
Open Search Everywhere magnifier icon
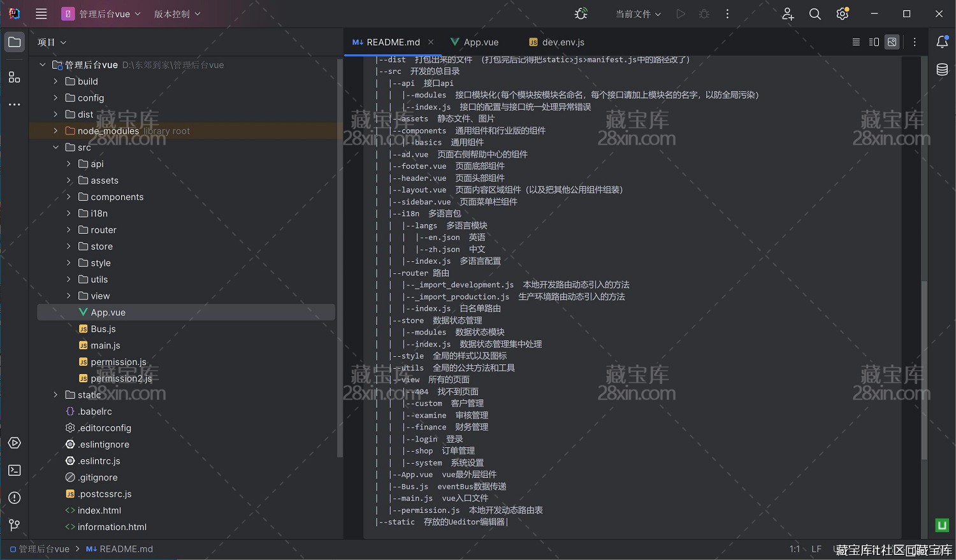[x=815, y=14]
